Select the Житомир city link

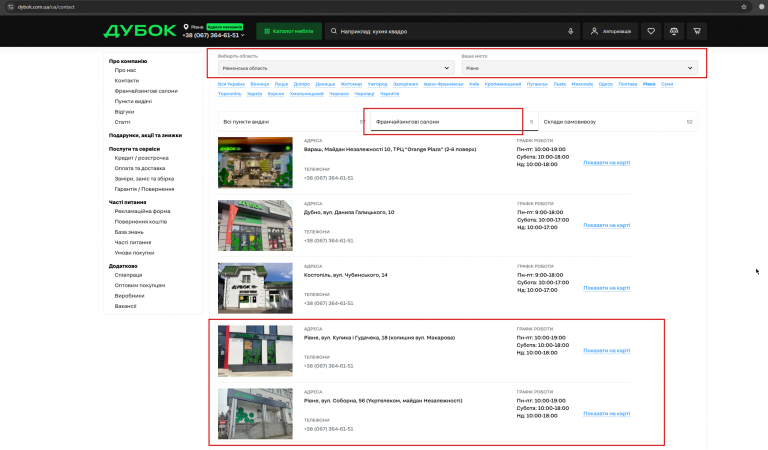(x=351, y=84)
